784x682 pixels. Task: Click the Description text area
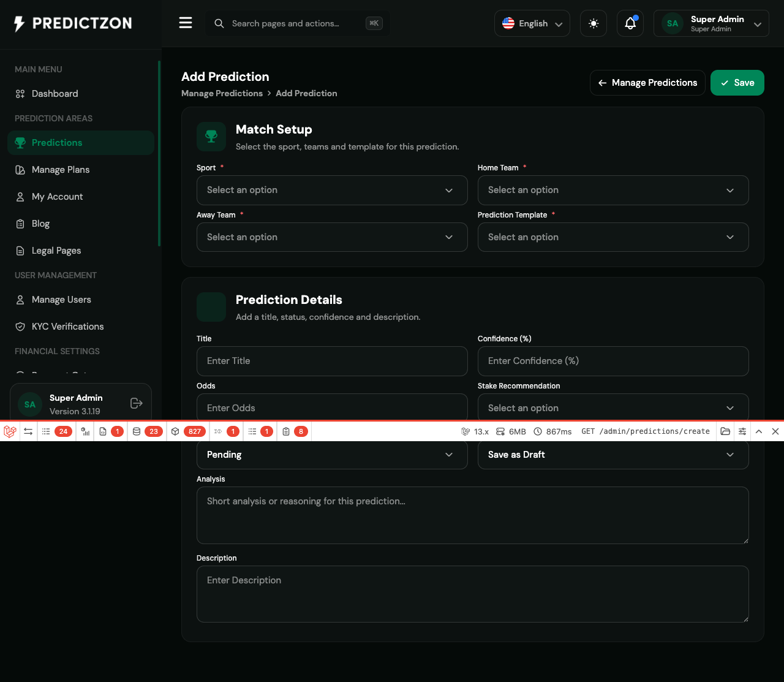[472, 594]
